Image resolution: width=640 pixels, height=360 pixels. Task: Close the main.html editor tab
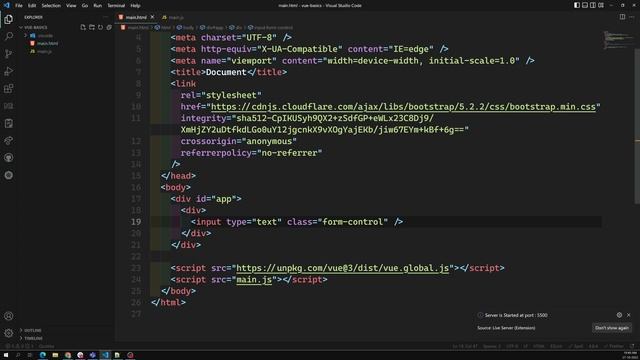pyautogui.click(x=152, y=17)
